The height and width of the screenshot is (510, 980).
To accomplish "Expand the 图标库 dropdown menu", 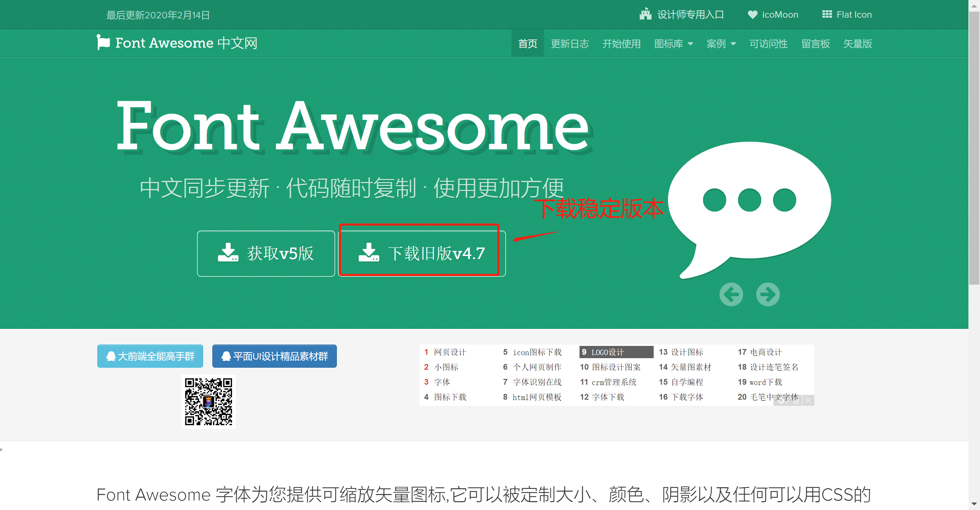I will tap(673, 44).
